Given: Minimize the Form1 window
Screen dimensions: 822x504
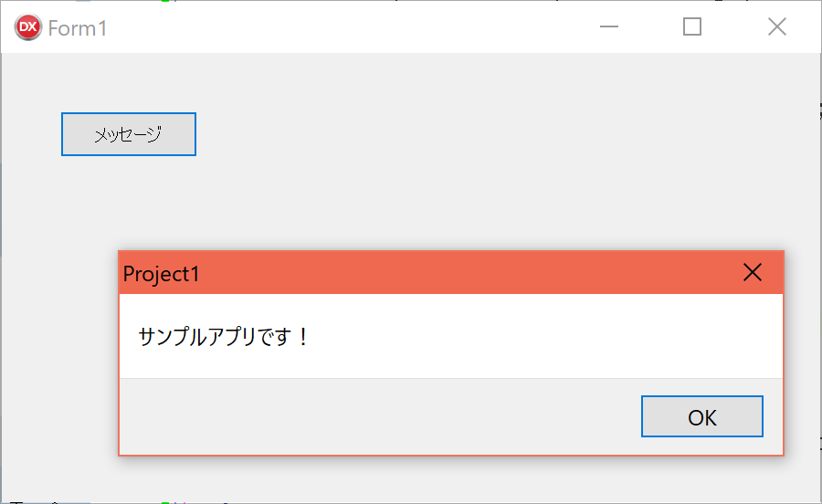Looking at the screenshot, I should (609, 26).
